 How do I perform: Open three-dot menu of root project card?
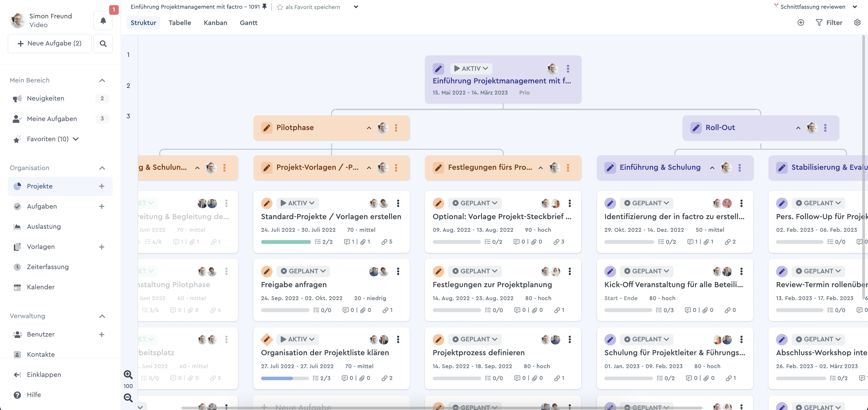pyautogui.click(x=568, y=69)
